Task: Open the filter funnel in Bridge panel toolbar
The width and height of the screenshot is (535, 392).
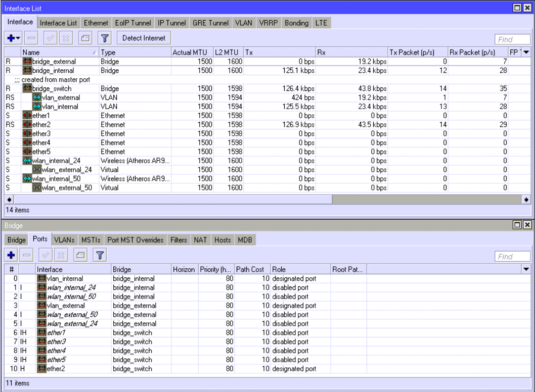Action: click(100, 256)
